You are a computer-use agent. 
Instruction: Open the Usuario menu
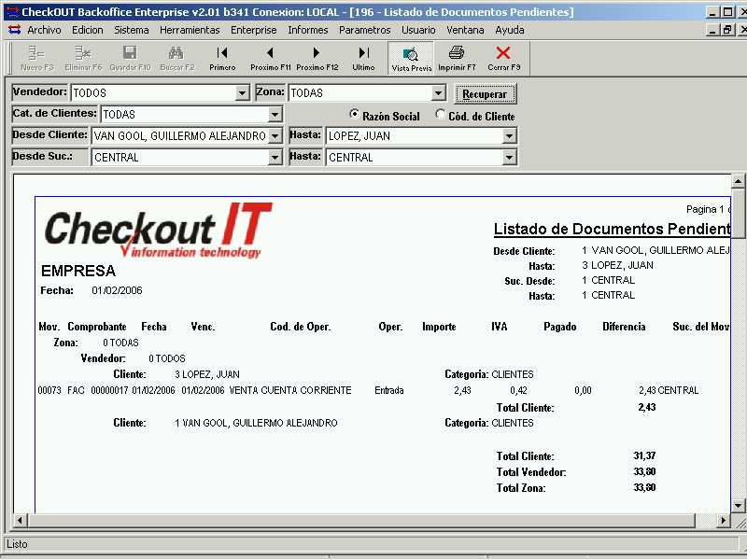coord(418,30)
